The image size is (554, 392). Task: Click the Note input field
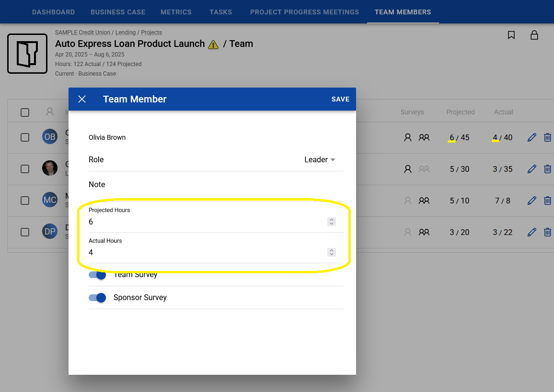216,185
